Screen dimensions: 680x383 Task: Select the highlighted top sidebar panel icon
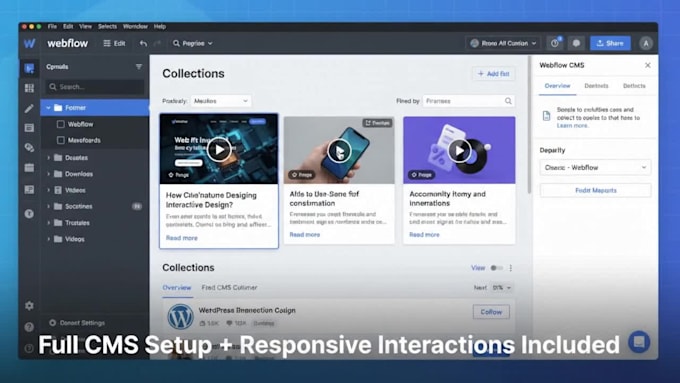29,68
